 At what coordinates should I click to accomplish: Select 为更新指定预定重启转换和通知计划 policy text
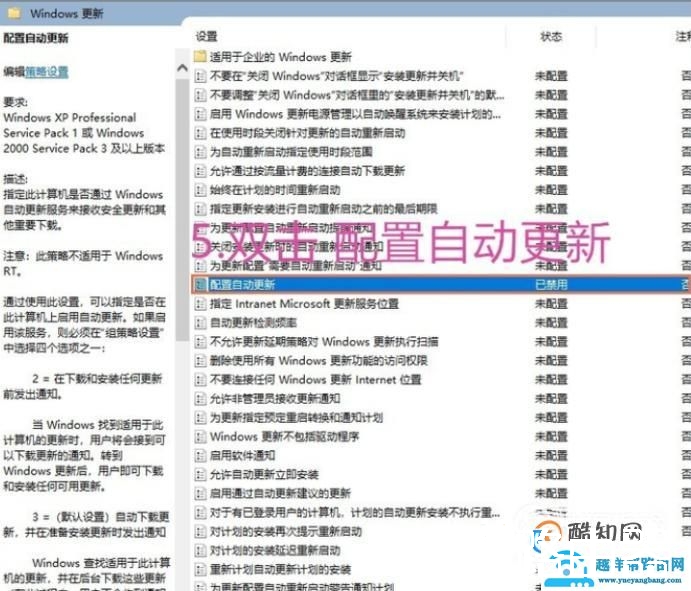click(x=296, y=417)
